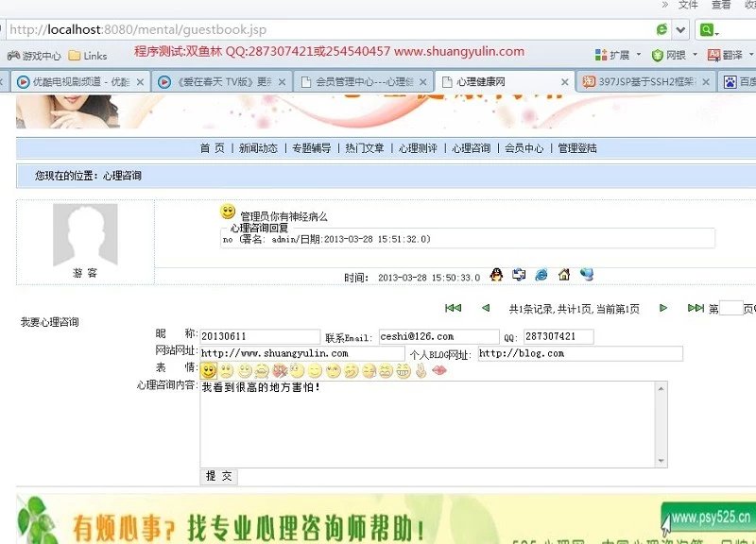Go to 首页 in navigation bar
Viewport: 756px width, 544px height.
click(x=212, y=148)
